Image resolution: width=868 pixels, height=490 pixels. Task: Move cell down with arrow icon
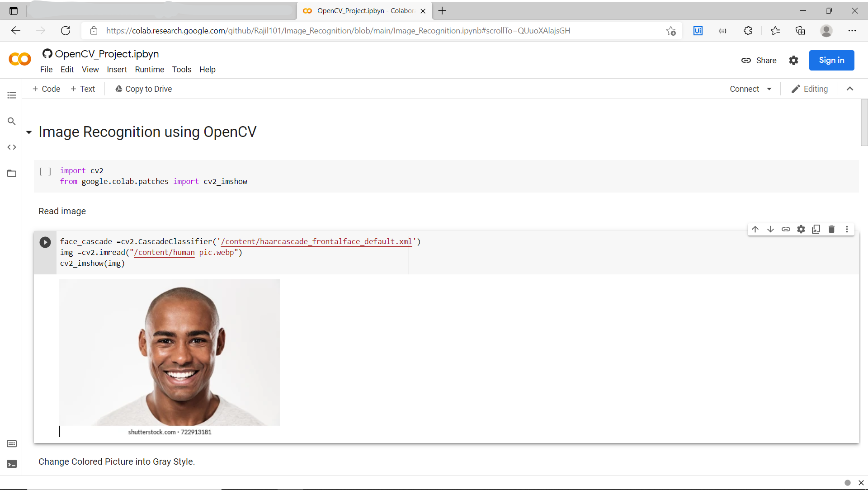pyautogui.click(x=770, y=229)
